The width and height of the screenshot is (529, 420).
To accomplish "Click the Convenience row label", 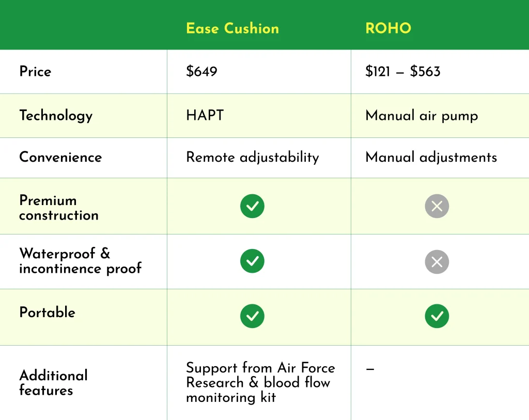I will click(60, 157).
